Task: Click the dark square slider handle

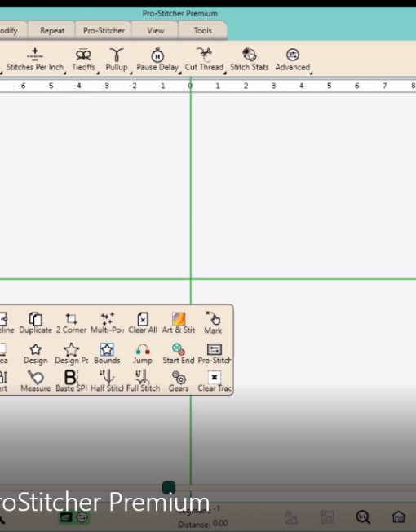Action: tap(169, 487)
